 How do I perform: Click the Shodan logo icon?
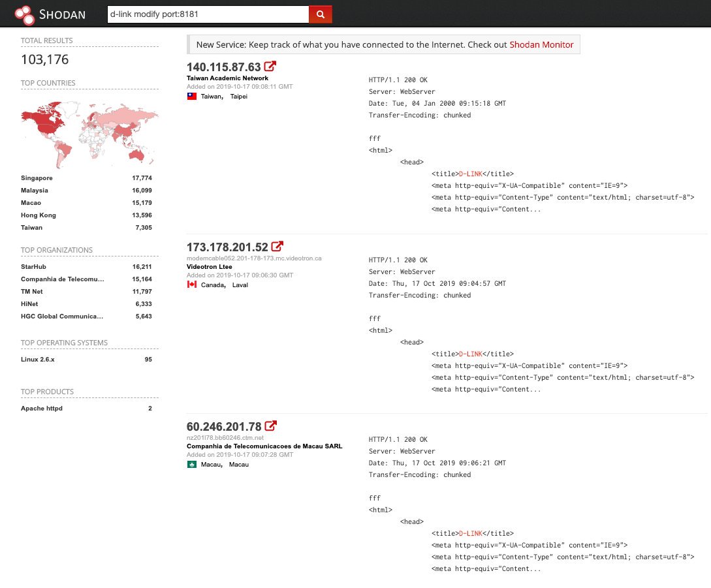pyautogui.click(x=25, y=14)
